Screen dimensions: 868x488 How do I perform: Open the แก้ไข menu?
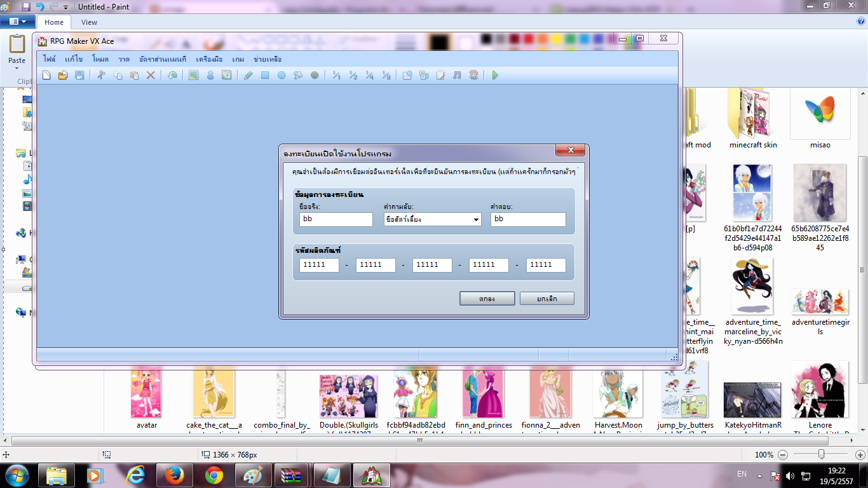click(74, 59)
